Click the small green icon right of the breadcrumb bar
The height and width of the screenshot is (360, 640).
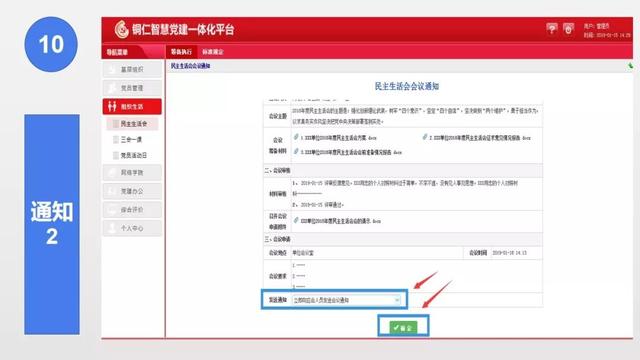pos(631,66)
